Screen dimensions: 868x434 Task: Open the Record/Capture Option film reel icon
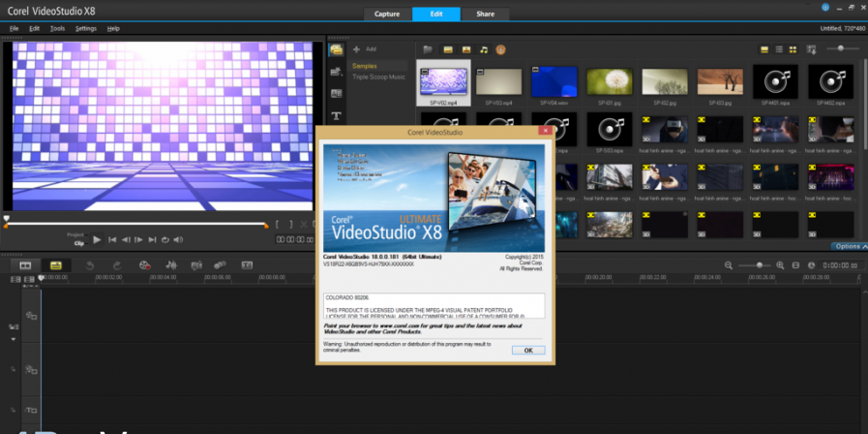coord(145,265)
